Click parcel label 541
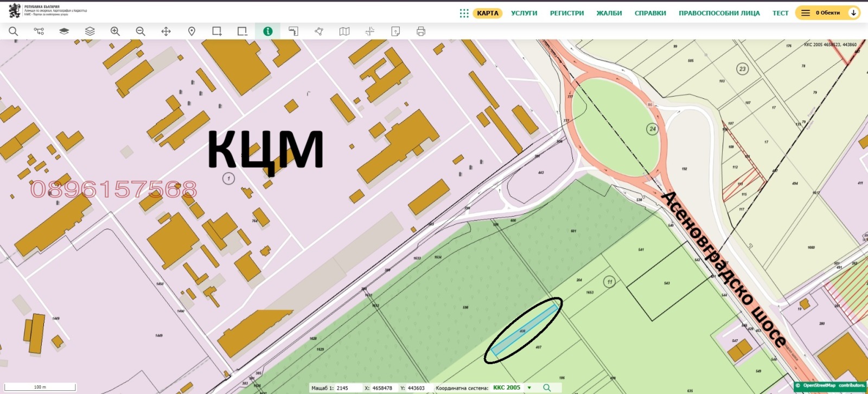 [x=641, y=250]
